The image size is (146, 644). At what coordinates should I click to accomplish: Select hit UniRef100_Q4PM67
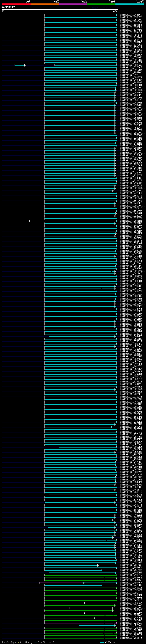point(131,93)
